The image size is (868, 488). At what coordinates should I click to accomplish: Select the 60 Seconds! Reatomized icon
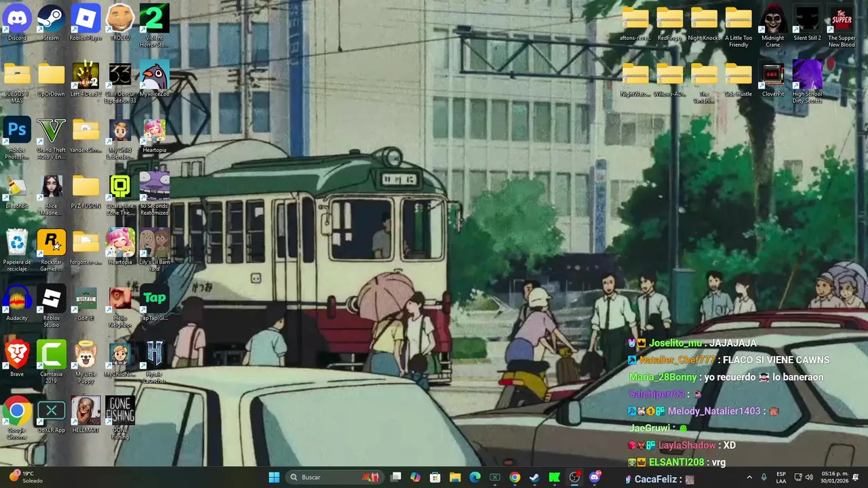pyautogui.click(x=154, y=195)
